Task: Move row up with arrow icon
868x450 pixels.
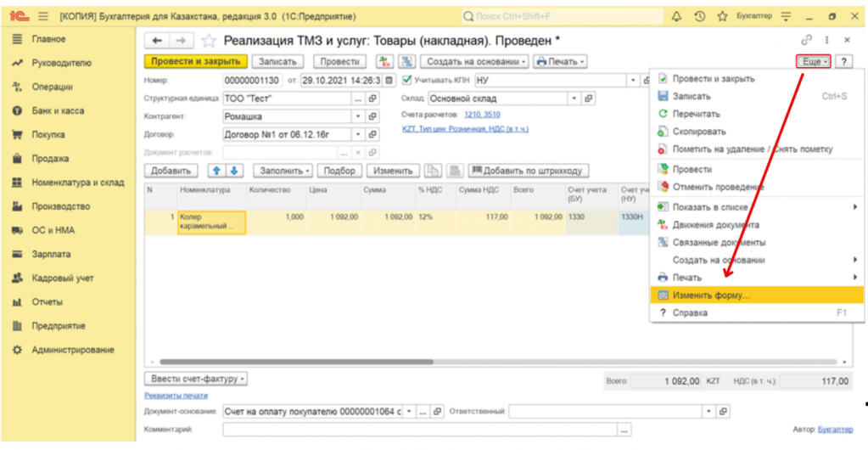Action: coord(217,171)
